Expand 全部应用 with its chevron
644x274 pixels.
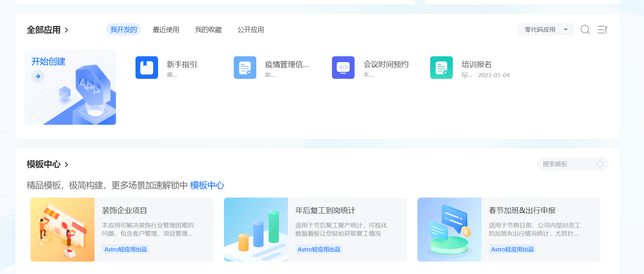pos(67,30)
